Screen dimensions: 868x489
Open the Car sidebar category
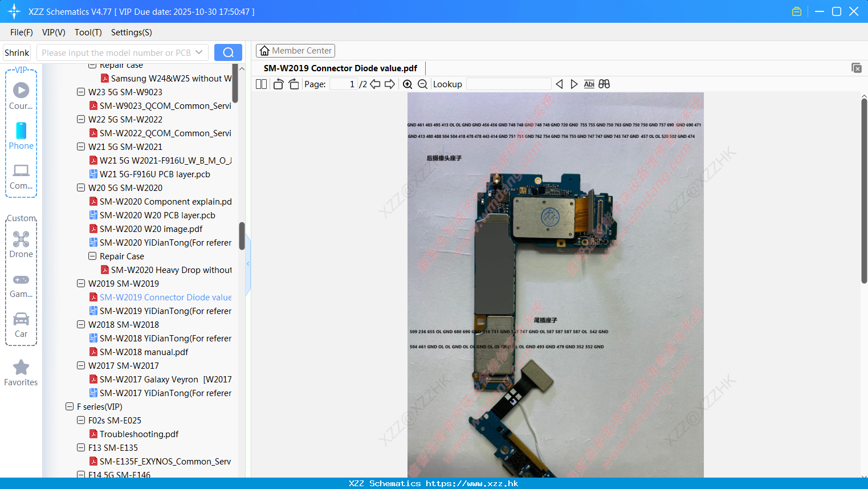pyautogui.click(x=21, y=325)
